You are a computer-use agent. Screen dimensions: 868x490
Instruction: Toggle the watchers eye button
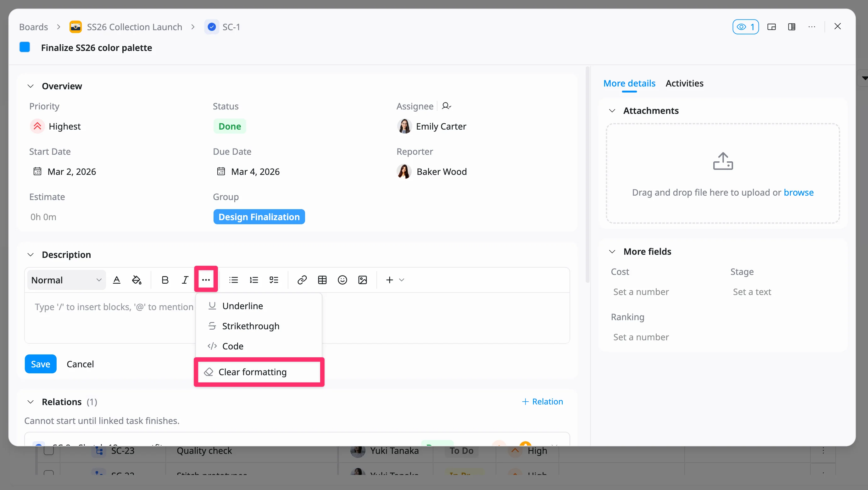(x=746, y=27)
